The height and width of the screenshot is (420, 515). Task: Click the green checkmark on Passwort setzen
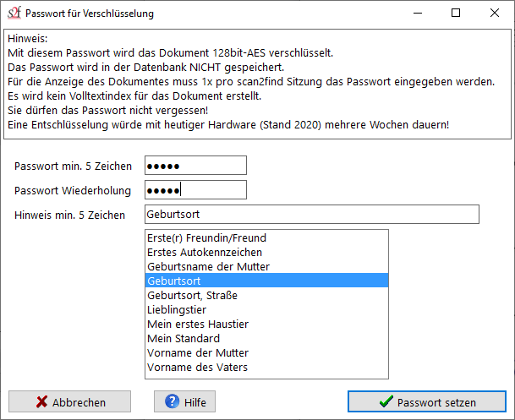pos(386,401)
